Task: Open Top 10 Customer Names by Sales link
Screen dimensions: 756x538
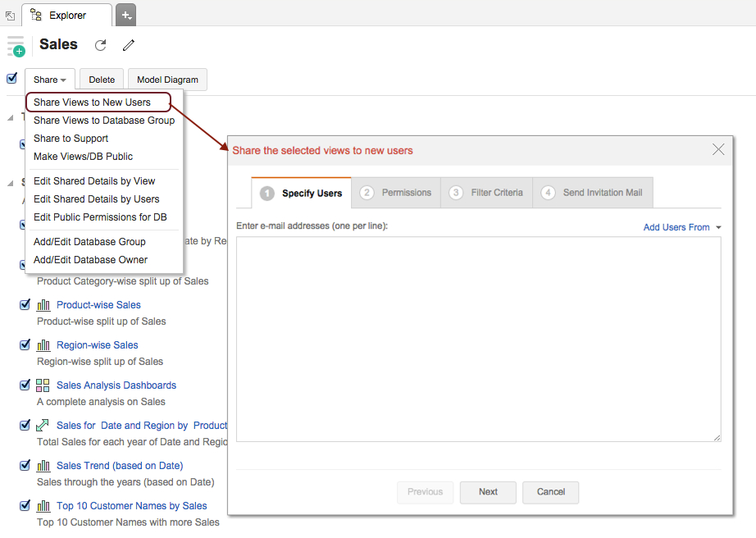Action: [x=132, y=506]
